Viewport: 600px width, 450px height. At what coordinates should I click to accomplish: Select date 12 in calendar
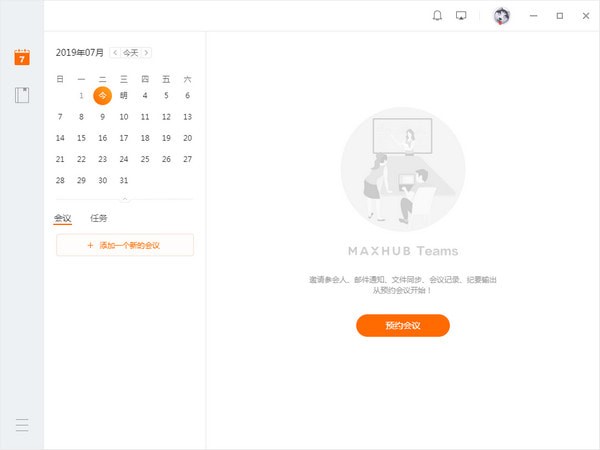tap(166, 117)
